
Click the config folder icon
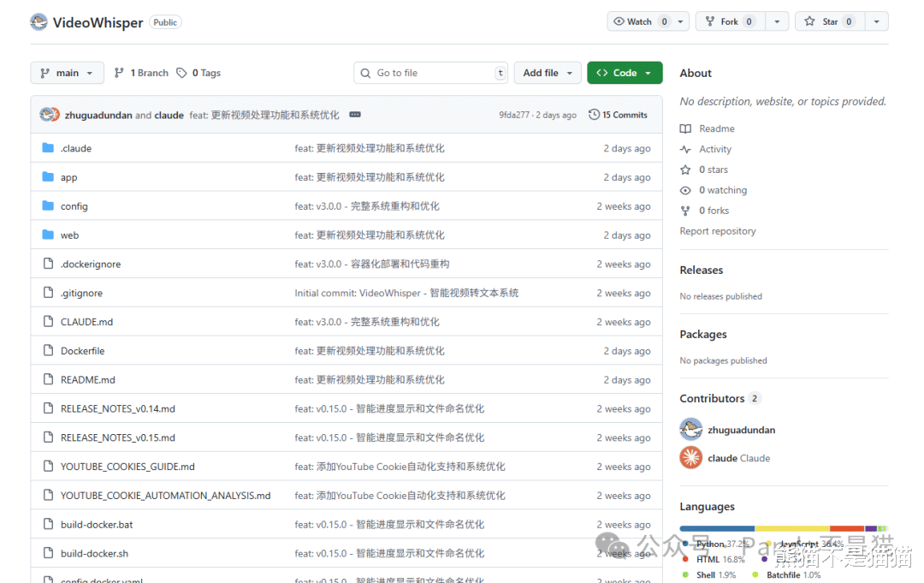click(48, 205)
